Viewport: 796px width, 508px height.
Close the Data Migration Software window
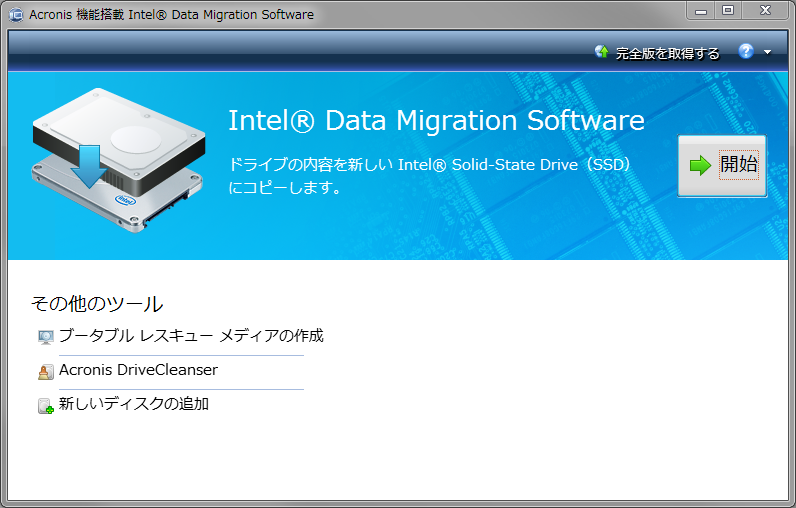point(766,11)
